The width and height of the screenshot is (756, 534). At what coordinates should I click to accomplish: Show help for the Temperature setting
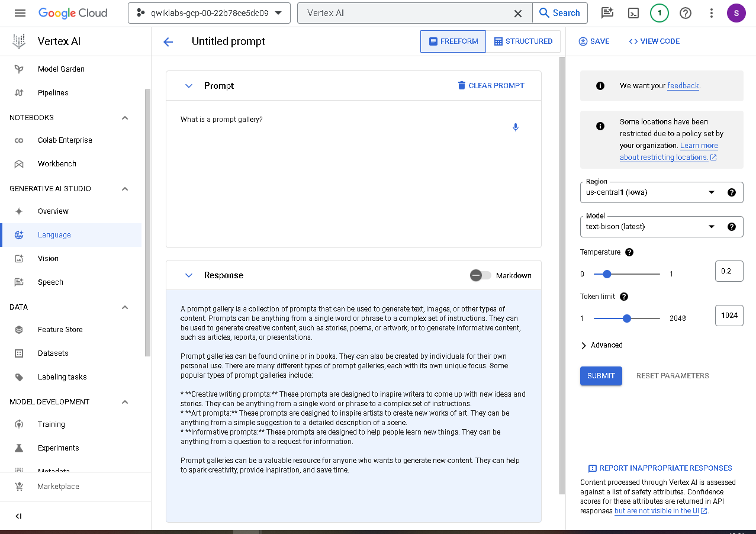629,252
